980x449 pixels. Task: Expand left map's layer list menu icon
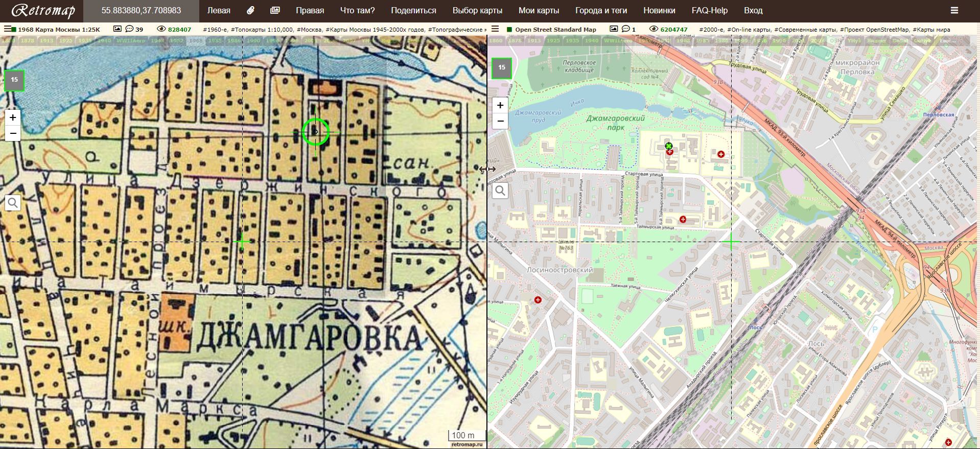click(7, 30)
